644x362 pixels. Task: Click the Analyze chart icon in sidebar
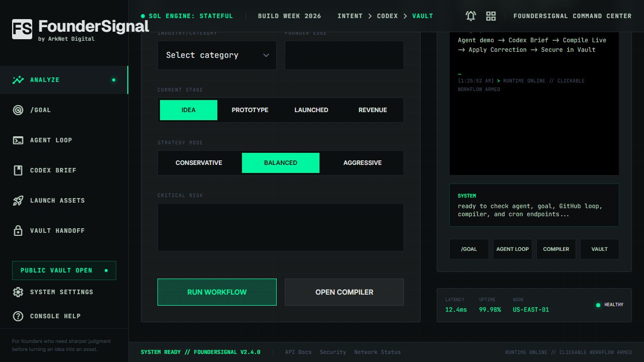(18, 80)
